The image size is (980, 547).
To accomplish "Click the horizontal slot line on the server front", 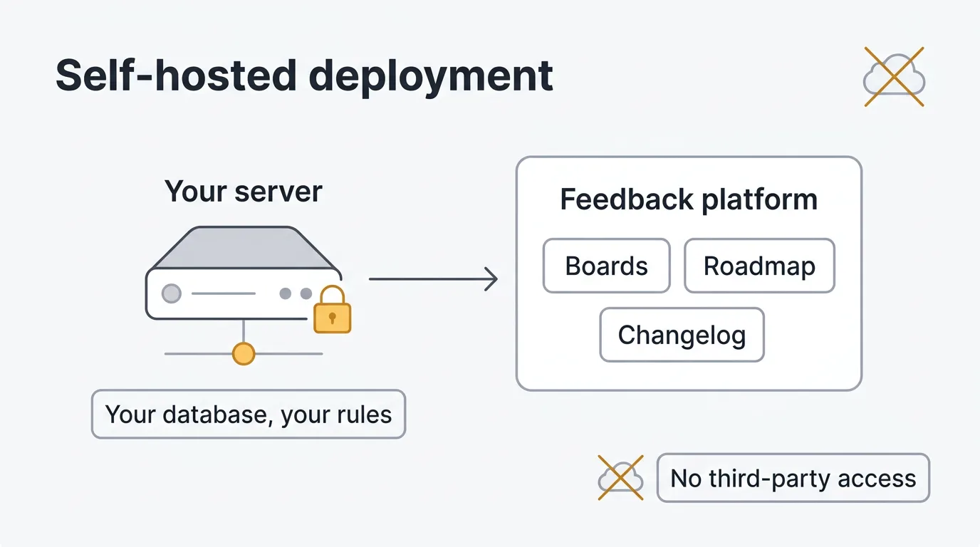I will click(223, 293).
